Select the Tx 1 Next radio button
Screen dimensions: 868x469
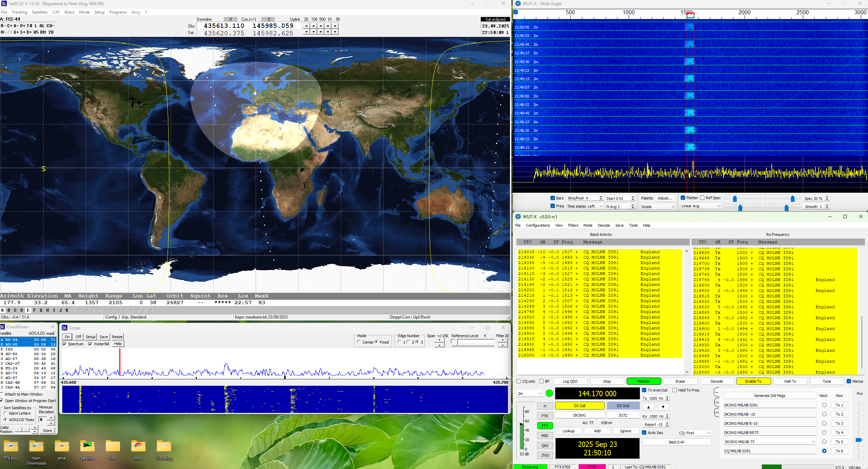tap(824, 405)
